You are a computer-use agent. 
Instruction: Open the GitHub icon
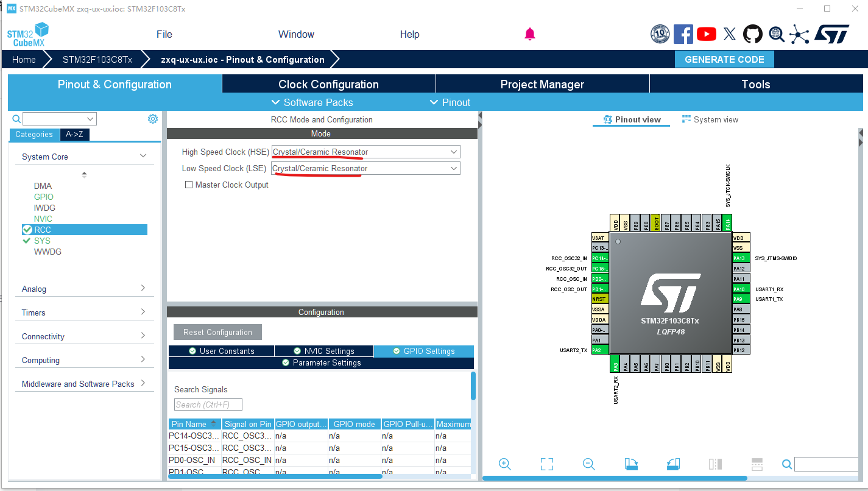[x=753, y=34]
